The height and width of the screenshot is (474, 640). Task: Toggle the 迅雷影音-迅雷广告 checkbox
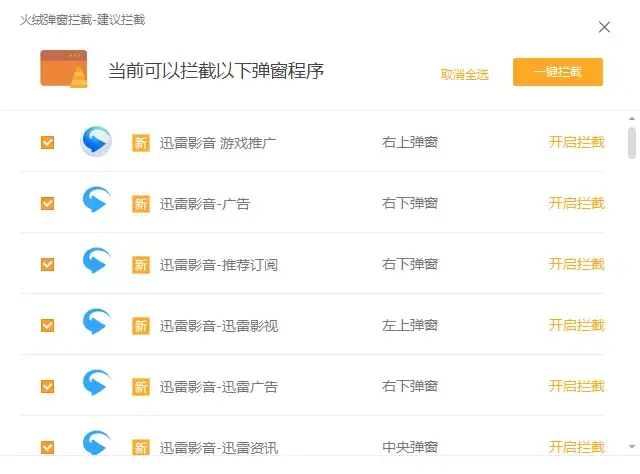click(x=47, y=386)
